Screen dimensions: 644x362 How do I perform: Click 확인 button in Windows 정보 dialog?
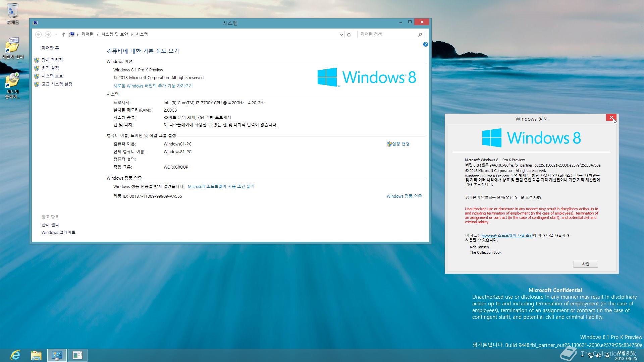(586, 264)
